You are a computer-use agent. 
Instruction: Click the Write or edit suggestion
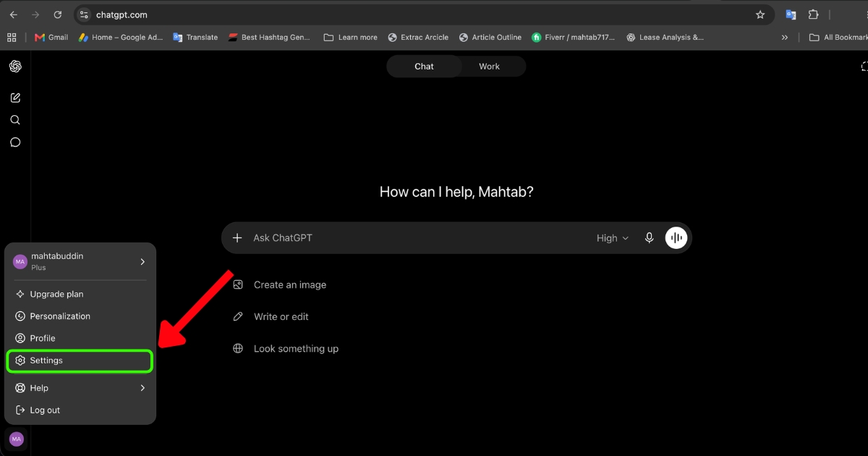tap(271, 317)
